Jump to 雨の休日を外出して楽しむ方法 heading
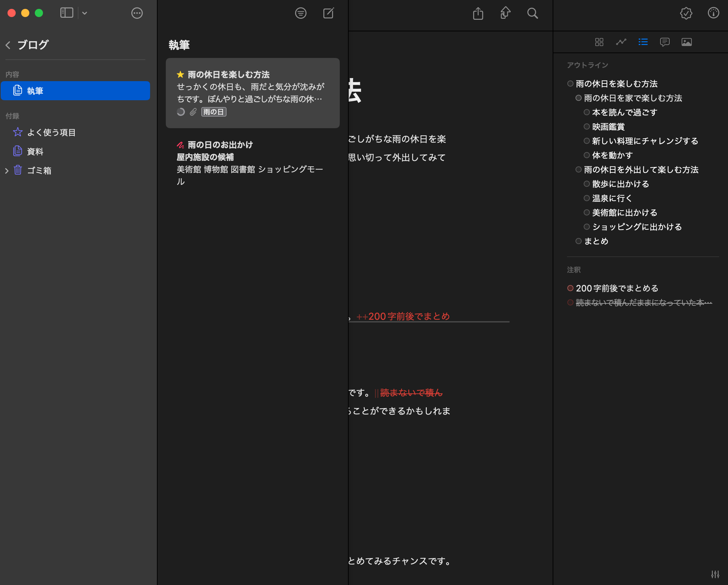Viewport: 728px width, 585px height. [x=641, y=169]
